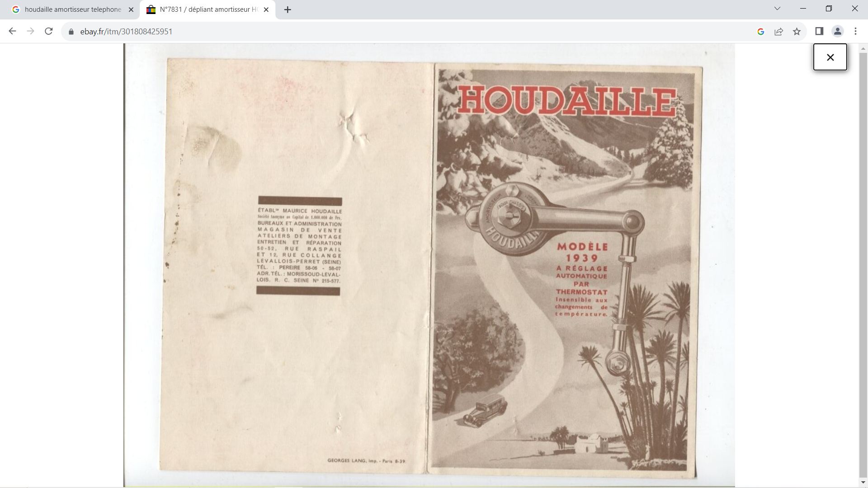Click the Houdaille brochure image
868x488 pixels.
coord(429,267)
